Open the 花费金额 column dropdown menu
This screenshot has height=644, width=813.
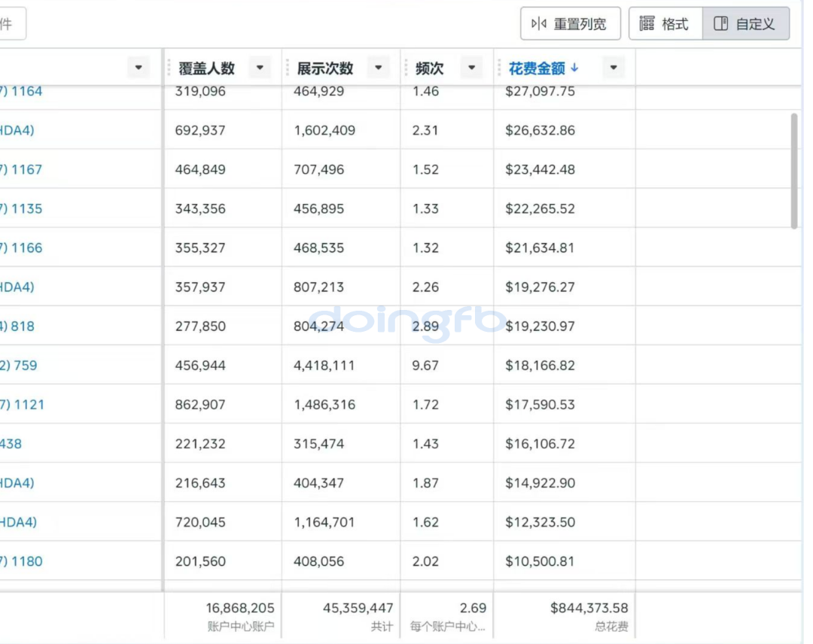(x=614, y=68)
